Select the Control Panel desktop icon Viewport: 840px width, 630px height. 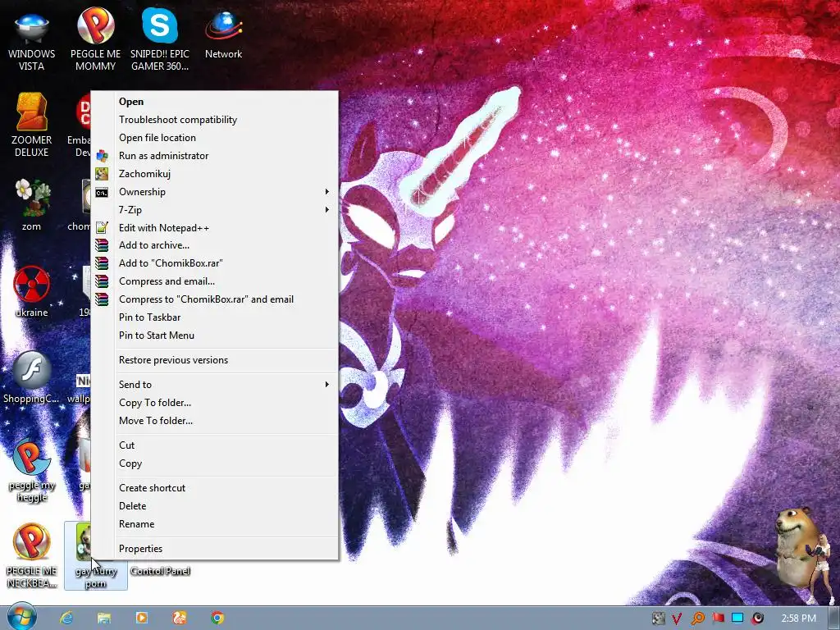pyautogui.click(x=160, y=571)
